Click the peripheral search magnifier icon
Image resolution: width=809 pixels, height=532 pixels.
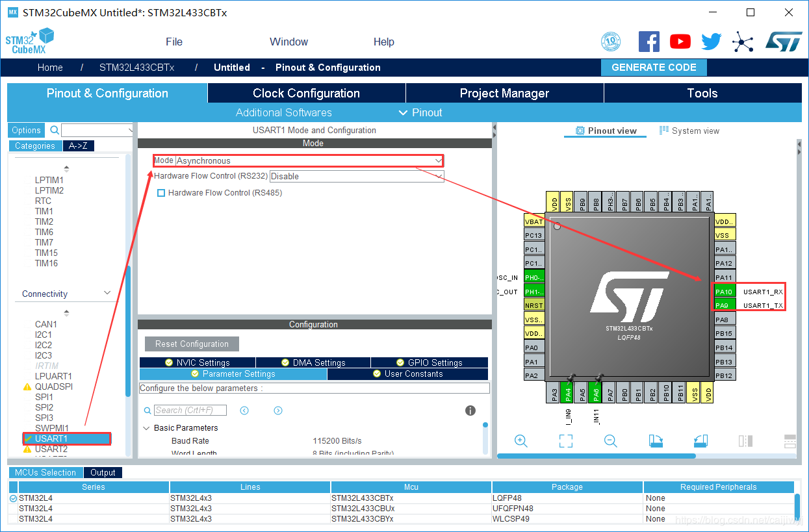55,130
